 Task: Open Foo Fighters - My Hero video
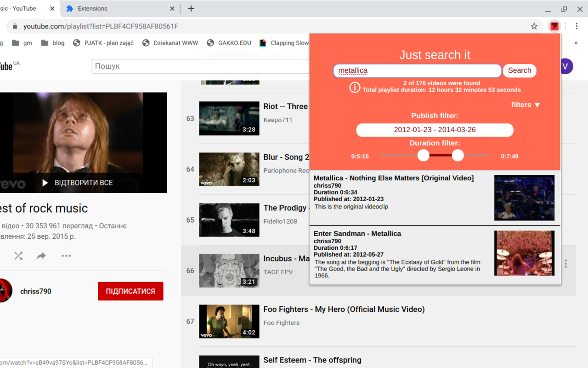344,309
